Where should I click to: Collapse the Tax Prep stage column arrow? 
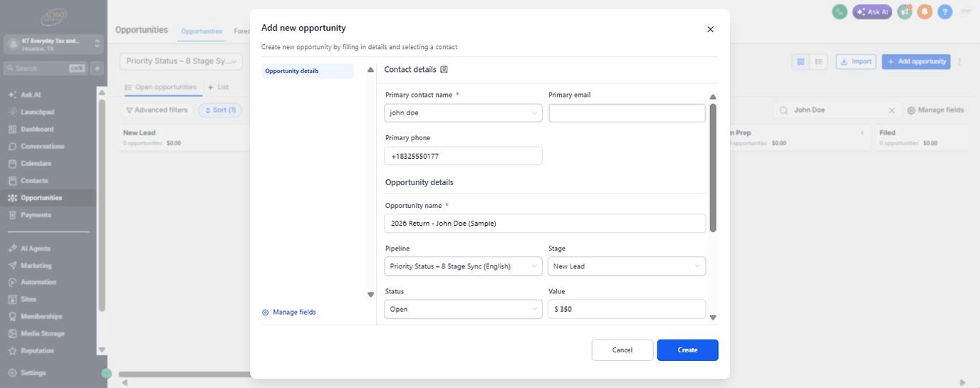click(x=862, y=132)
